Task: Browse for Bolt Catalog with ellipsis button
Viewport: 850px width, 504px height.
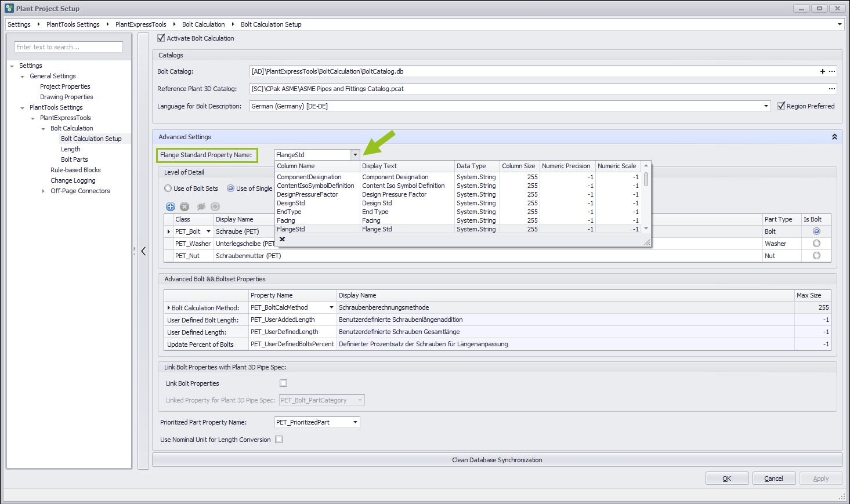Action: pyautogui.click(x=832, y=71)
